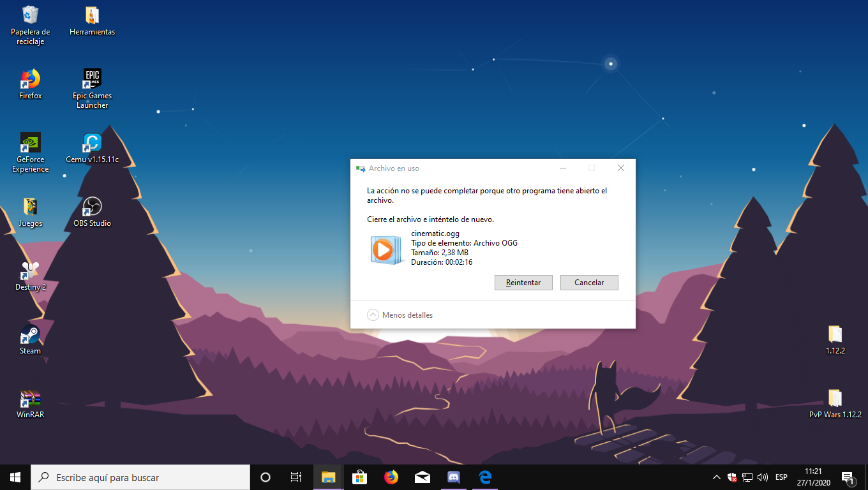Open the Windows Start menu
Viewport: 868px width, 490px height.
point(15,477)
